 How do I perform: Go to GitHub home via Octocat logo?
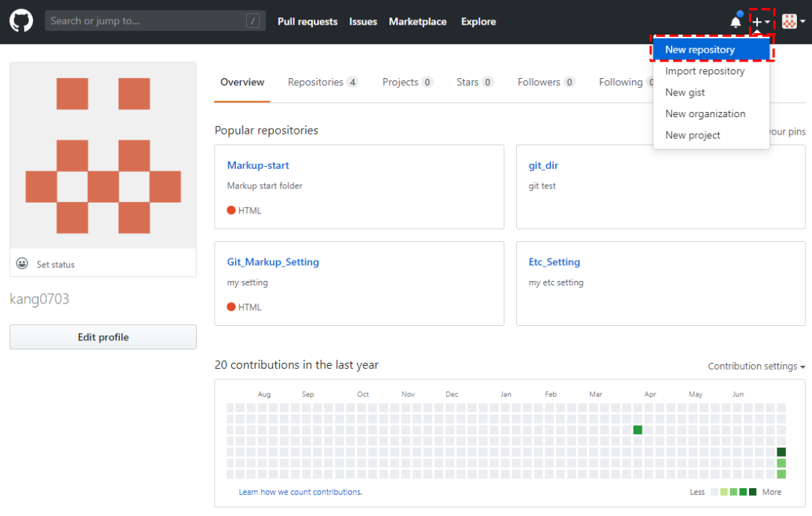point(21,21)
